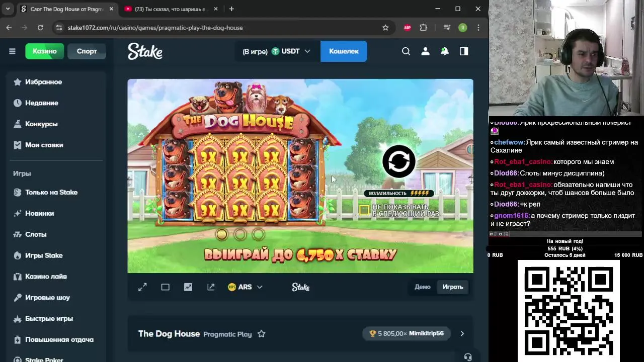Click the Mimikitrip56 5 805,00× win badge
The height and width of the screenshot is (362, 644).
tap(407, 333)
